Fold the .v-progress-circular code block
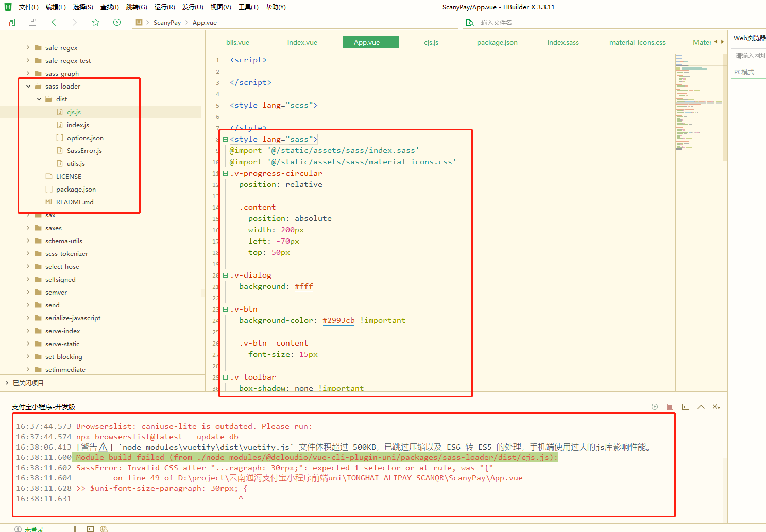Viewport: 766px width, 532px height. point(225,173)
